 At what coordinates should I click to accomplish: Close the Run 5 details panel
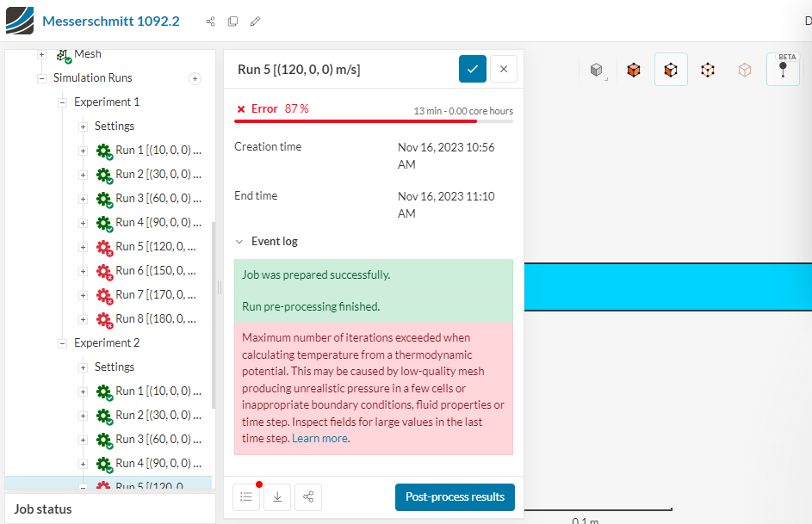(x=504, y=69)
